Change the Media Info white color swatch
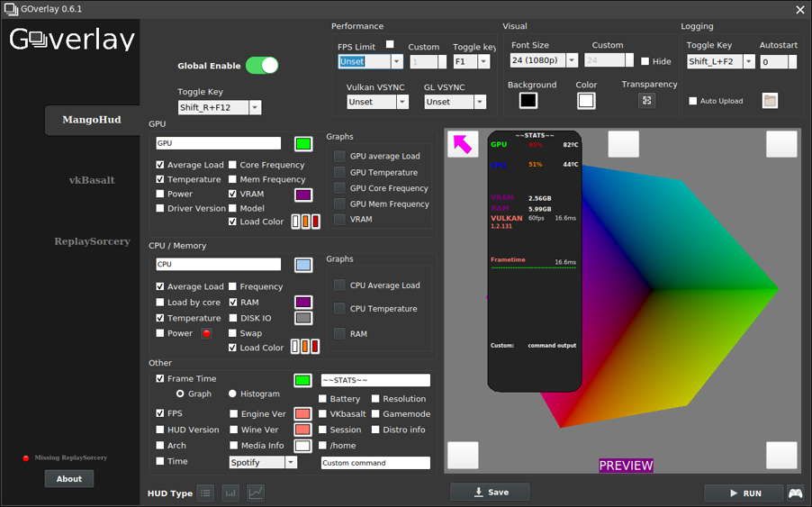Screen dimensions: 812x507 click(303, 446)
